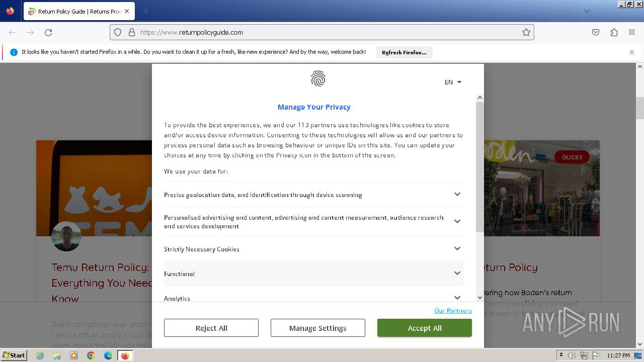Image resolution: width=644 pixels, height=362 pixels.
Task: Launch Internet Explorer from taskbar
Action: coord(40,355)
